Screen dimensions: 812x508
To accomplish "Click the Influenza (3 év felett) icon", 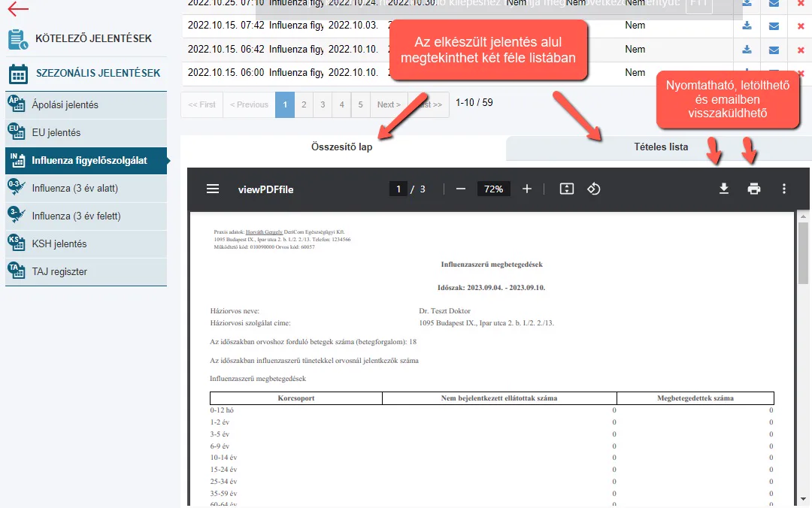I will click(x=17, y=215).
